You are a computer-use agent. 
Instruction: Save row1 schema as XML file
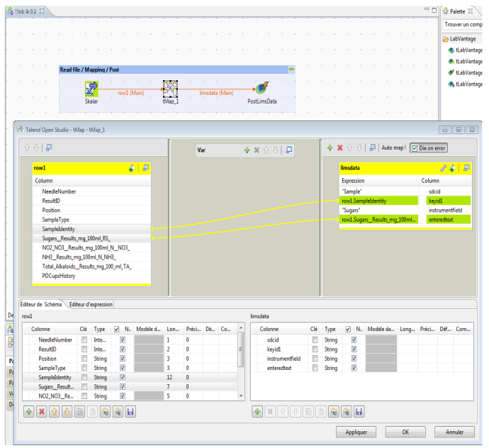pos(130,412)
